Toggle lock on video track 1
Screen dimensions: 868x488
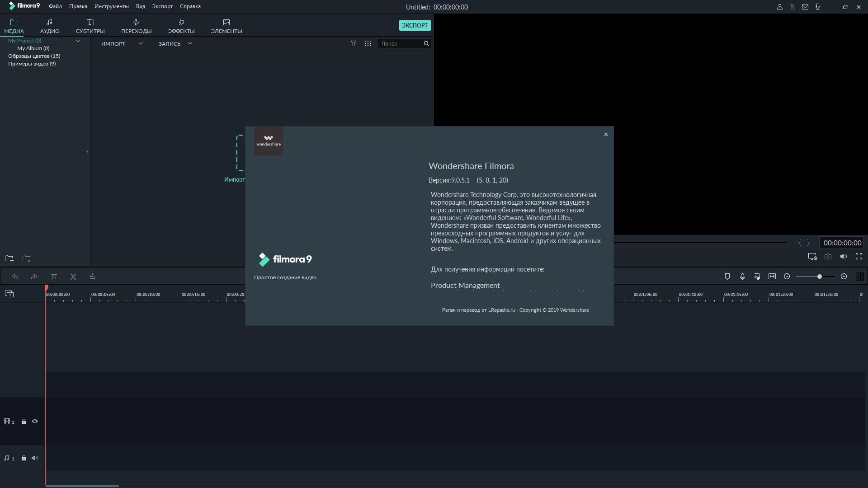[24, 422]
